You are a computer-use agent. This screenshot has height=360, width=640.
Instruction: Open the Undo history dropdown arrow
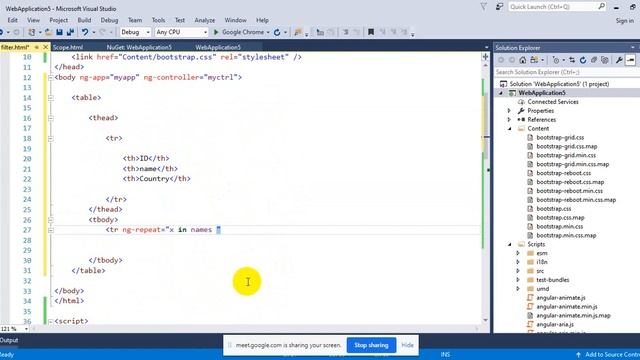tap(93, 32)
